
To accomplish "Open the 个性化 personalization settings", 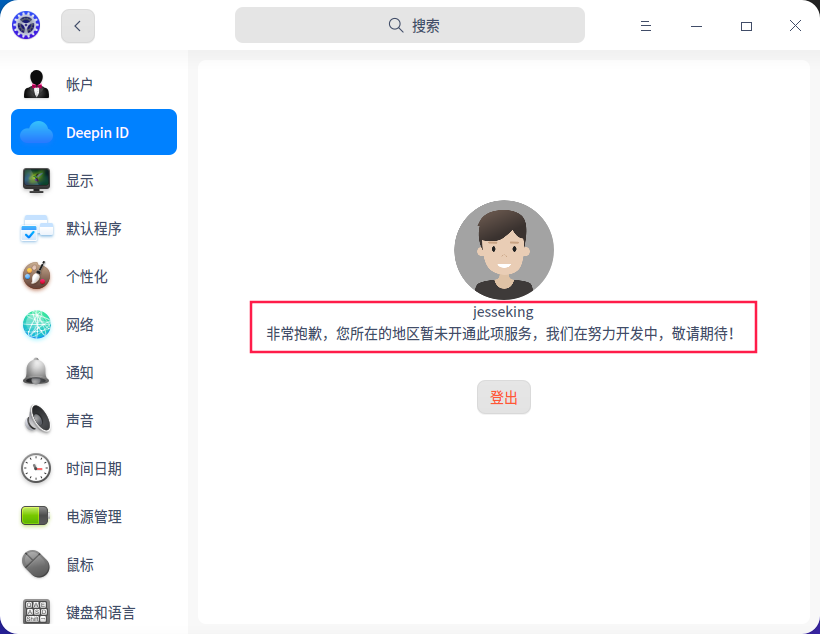I will (94, 276).
